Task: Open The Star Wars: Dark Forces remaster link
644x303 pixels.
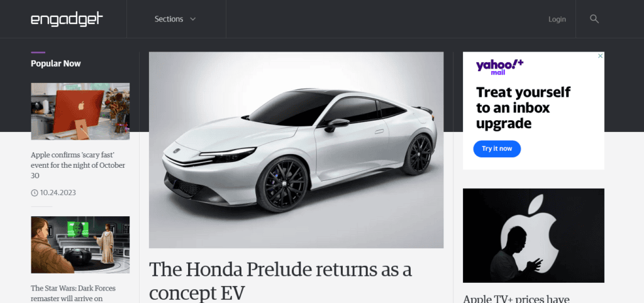Action: (73, 293)
